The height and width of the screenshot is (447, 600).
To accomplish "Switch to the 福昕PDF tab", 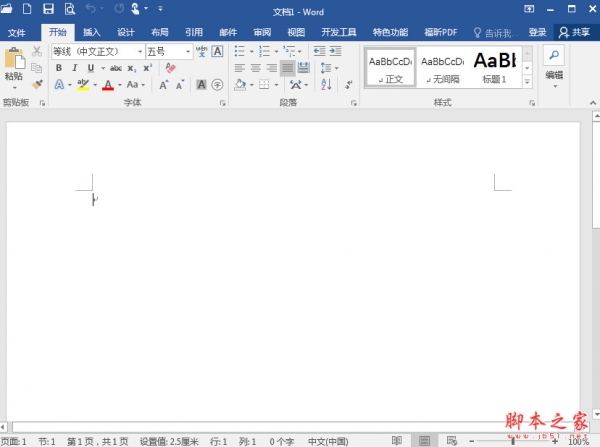I will [x=441, y=33].
